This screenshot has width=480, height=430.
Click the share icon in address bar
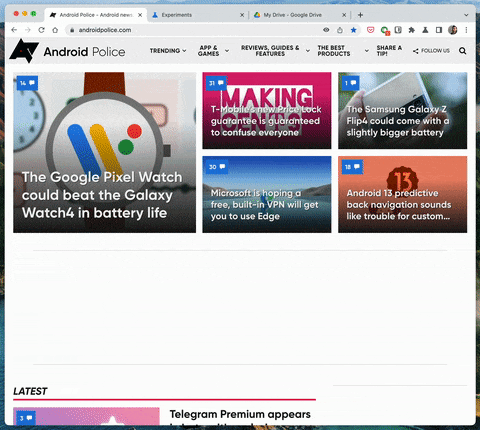(340, 30)
